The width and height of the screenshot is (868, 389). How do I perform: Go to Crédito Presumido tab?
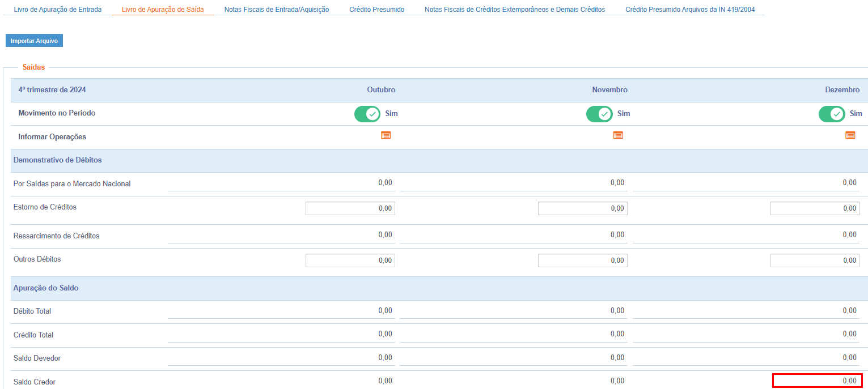[x=376, y=10]
